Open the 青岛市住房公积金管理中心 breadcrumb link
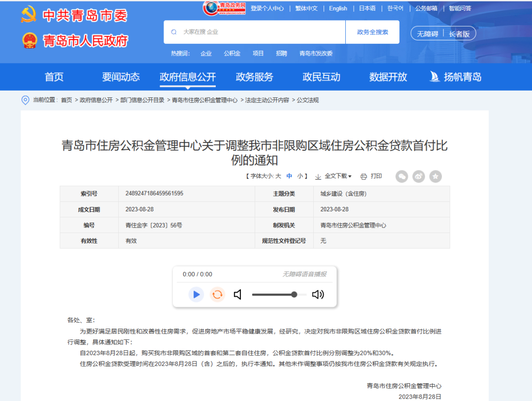This screenshot has width=532, height=401. (x=204, y=100)
